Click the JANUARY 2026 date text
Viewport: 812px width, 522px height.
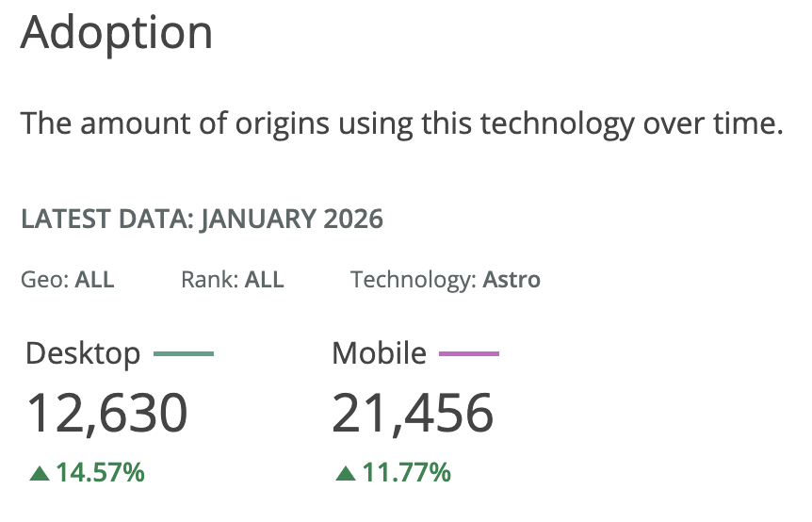(292, 220)
